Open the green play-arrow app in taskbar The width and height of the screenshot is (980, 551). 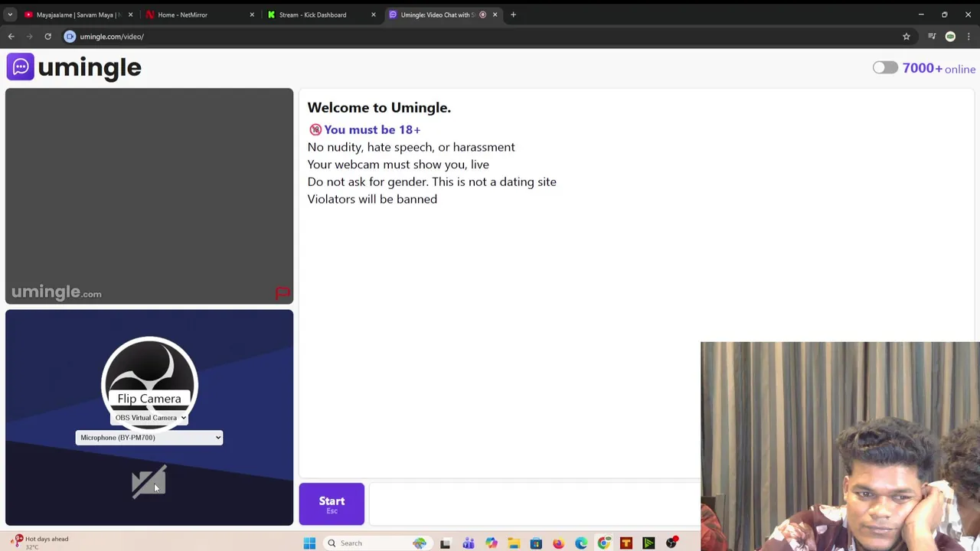click(x=648, y=543)
